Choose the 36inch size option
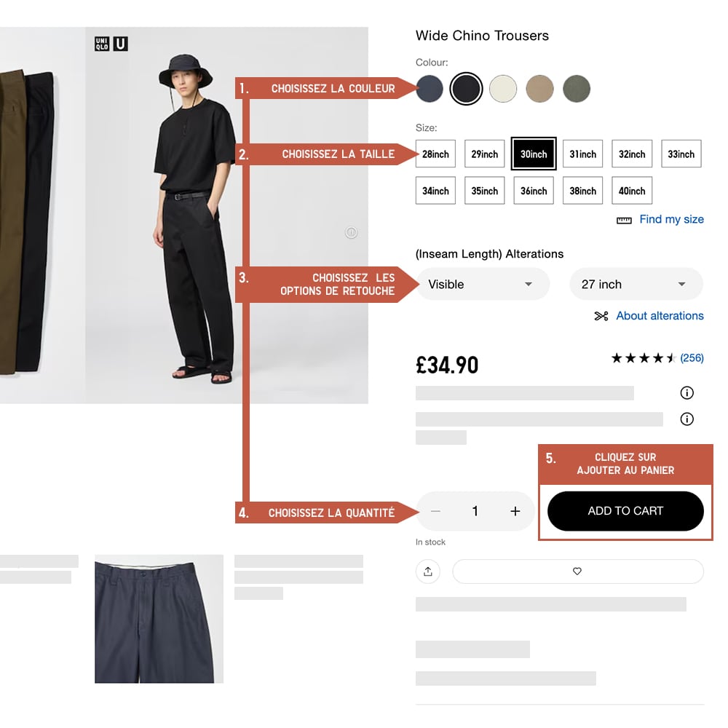This screenshot has height=728, width=728. click(534, 190)
